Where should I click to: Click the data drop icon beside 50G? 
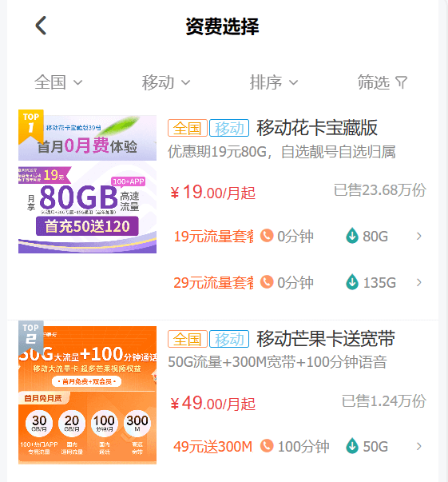pyautogui.click(x=352, y=446)
